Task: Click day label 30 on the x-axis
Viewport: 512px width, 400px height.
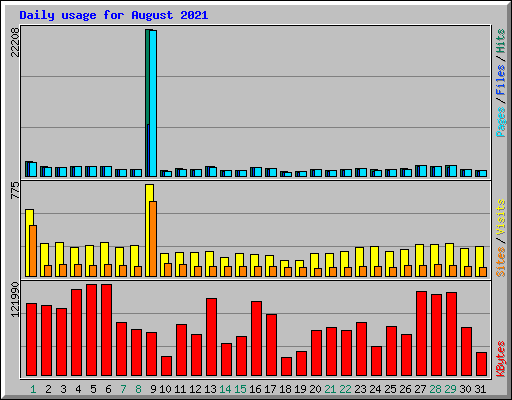Action: (x=465, y=389)
